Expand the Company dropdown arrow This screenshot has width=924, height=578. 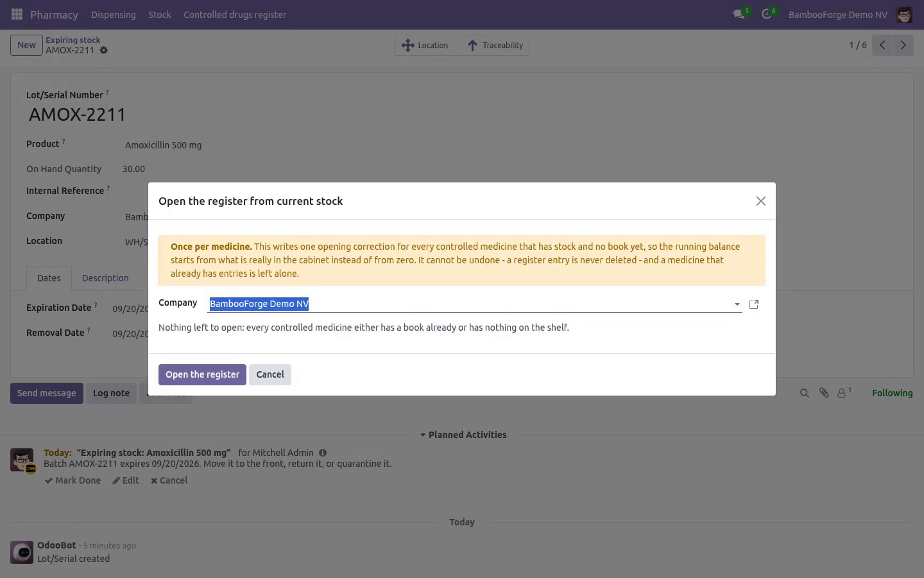(x=737, y=304)
